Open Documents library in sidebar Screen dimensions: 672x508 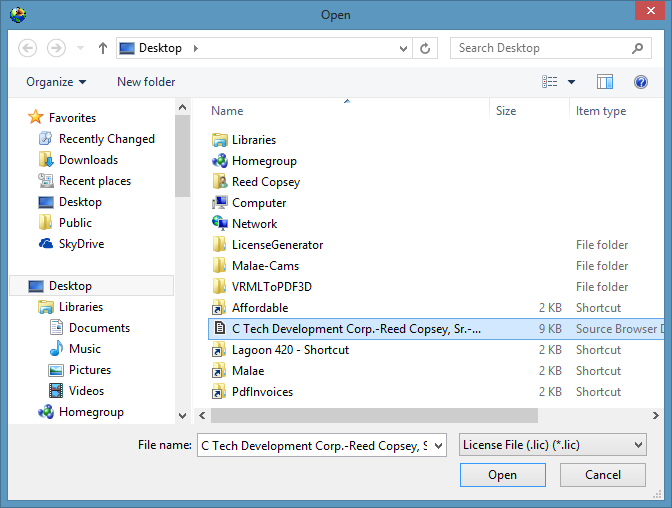(x=99, y=328)
